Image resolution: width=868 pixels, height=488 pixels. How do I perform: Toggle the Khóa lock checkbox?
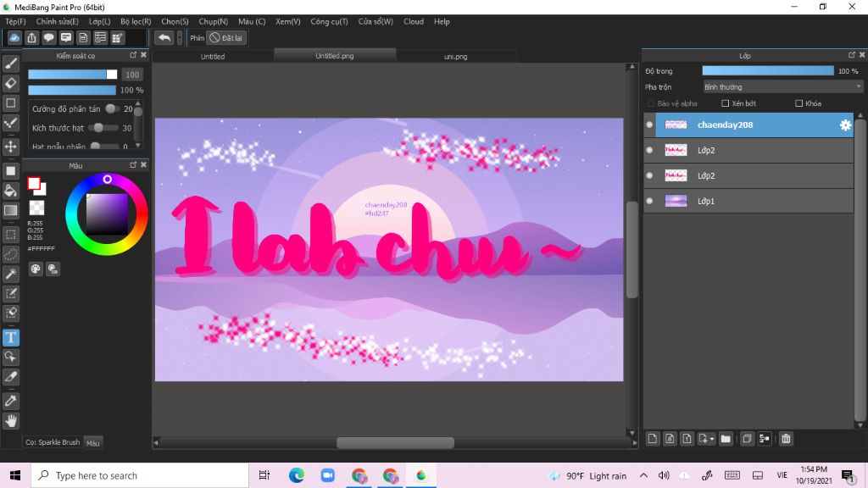[x=798, y=103]
